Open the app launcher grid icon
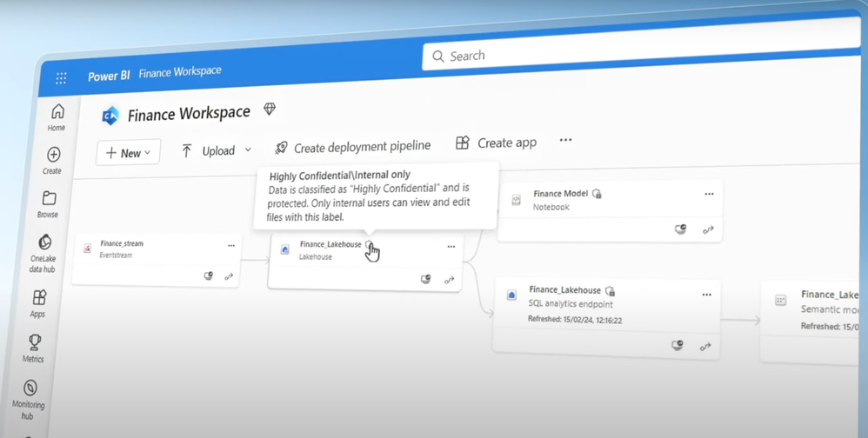Image resolution: width=868 pixels, height=438 pixels. [x=61, y=78]
